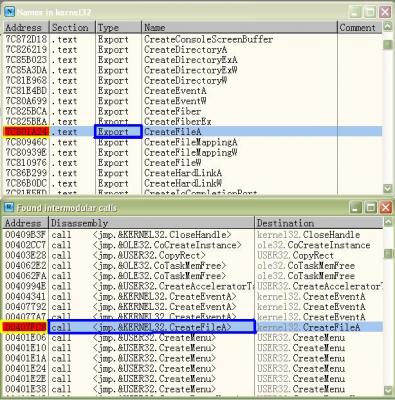
Task: Select call at 00404341 CreateEventA
Action: (x=193, y=297)
